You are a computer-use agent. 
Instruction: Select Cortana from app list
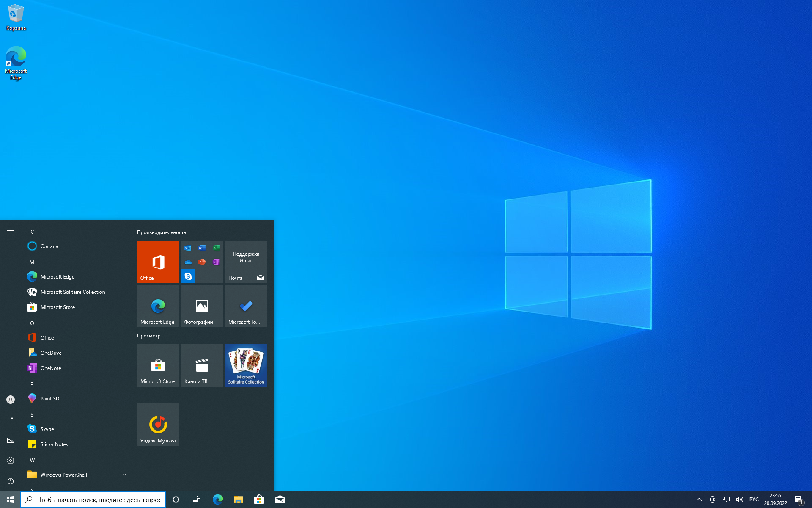click(49, 246)
